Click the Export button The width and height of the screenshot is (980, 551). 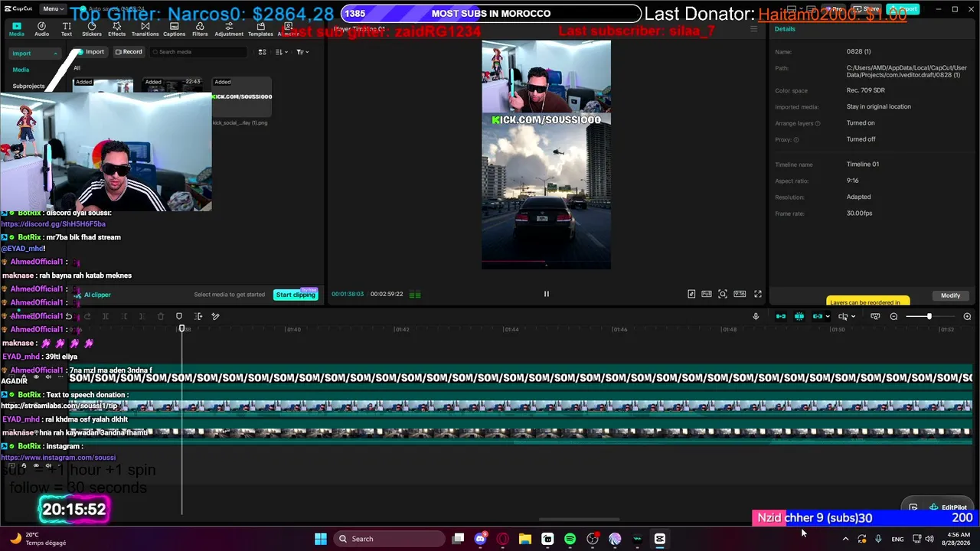click(903, 9)
